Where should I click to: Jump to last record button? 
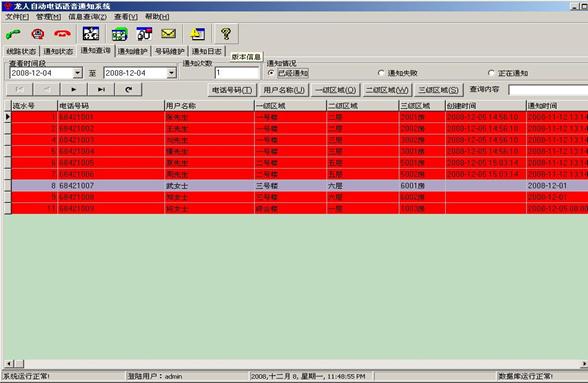[x=101, y=89]
